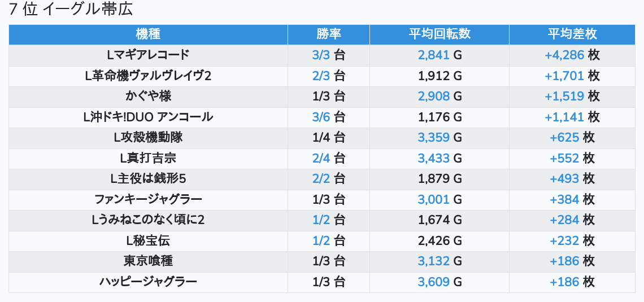
Task: Click the 2,841 G average spins value
Action: pyautogui.click(x=440, y=55)
